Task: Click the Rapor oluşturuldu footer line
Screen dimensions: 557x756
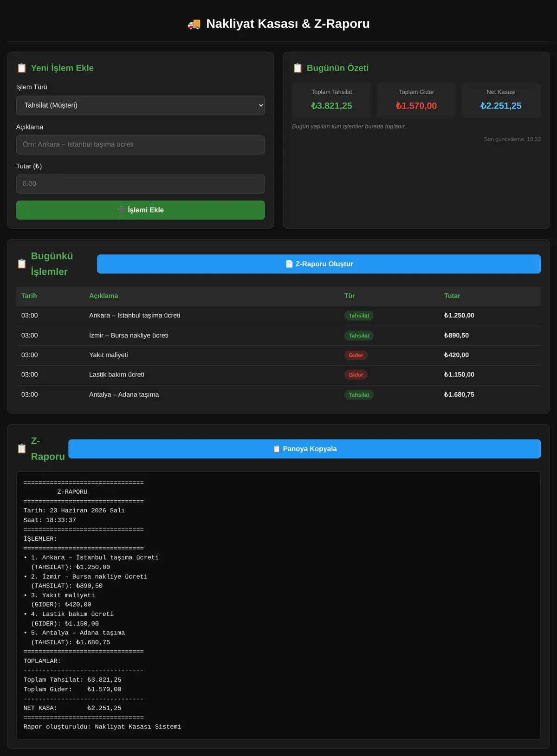Action: [x=102, y=727]
